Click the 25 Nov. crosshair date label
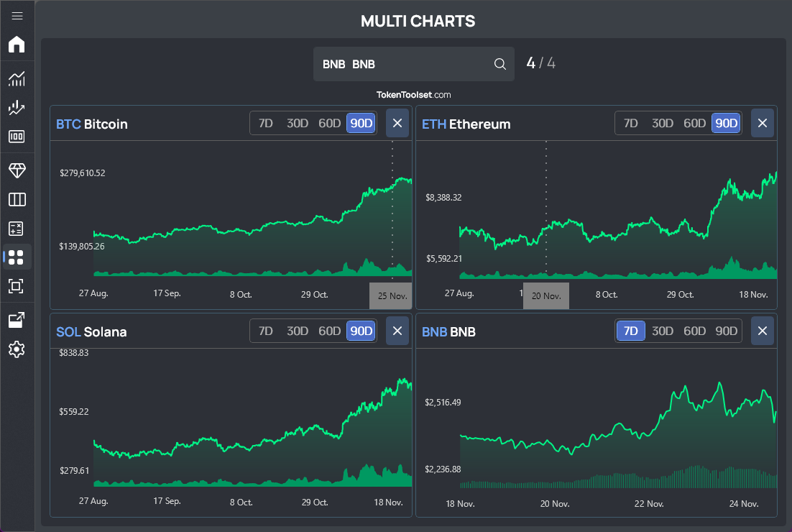 [391, 296]
